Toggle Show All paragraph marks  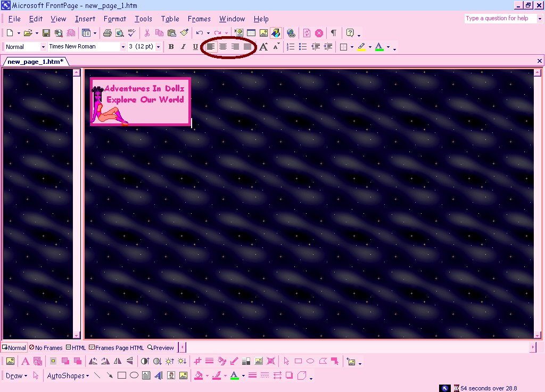point(334,33)
